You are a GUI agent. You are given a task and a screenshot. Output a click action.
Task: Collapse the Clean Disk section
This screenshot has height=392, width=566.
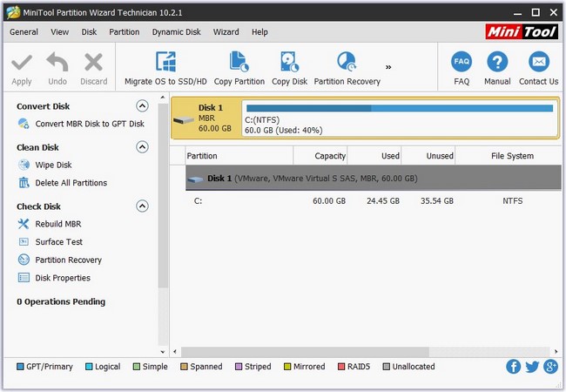pos(142,147)
